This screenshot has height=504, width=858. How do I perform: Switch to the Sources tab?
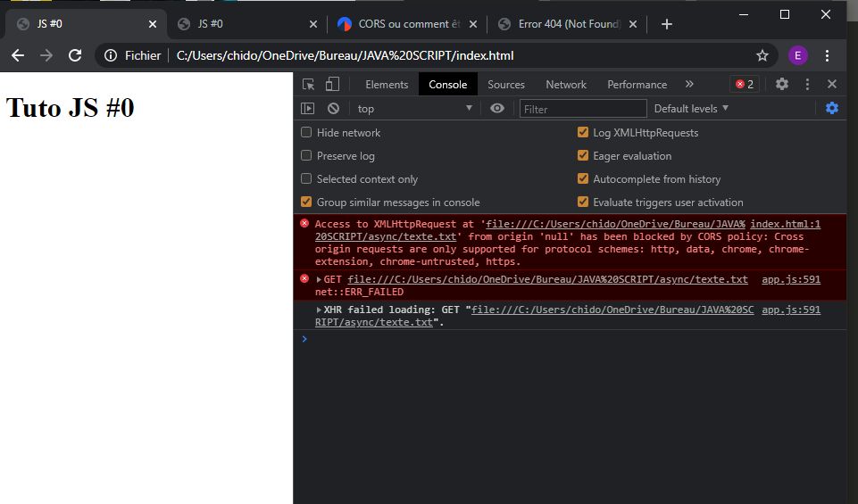pos(506,84)
